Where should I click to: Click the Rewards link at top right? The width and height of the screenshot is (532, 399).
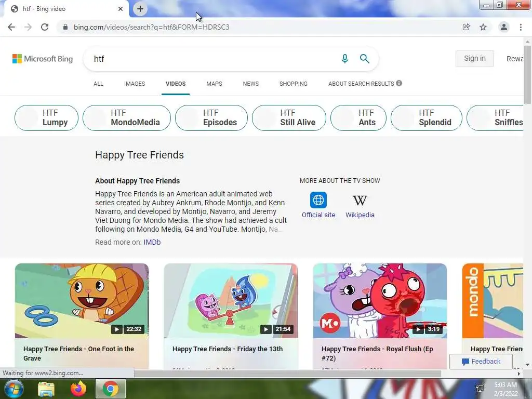515,59
